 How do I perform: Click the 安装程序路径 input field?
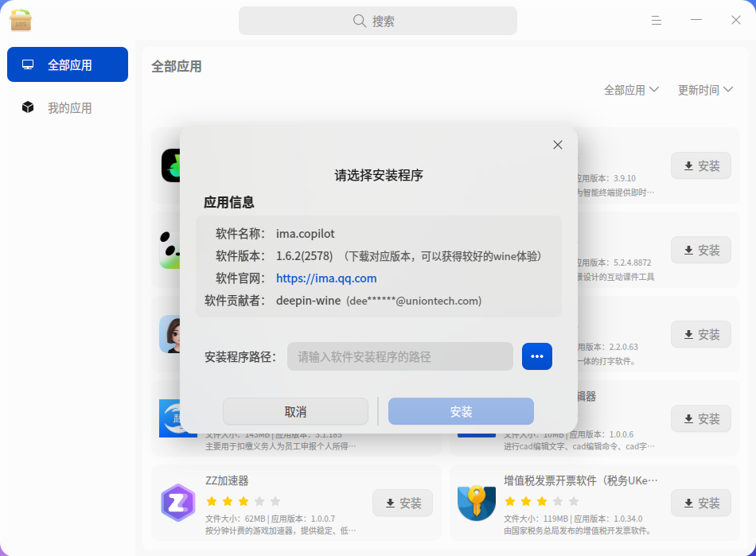(399, 356)
